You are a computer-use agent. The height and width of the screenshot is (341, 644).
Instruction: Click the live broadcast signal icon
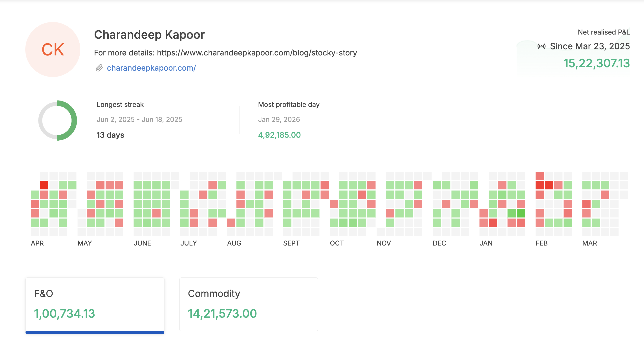[541, 46]
